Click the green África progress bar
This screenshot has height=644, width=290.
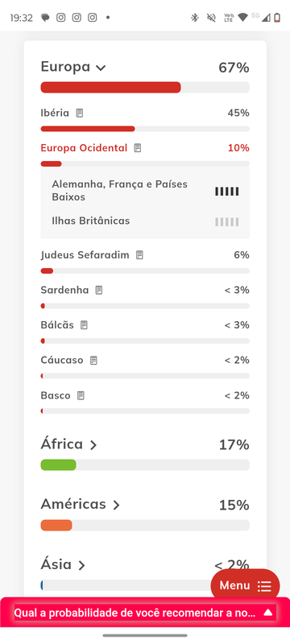tap(58, 465)
